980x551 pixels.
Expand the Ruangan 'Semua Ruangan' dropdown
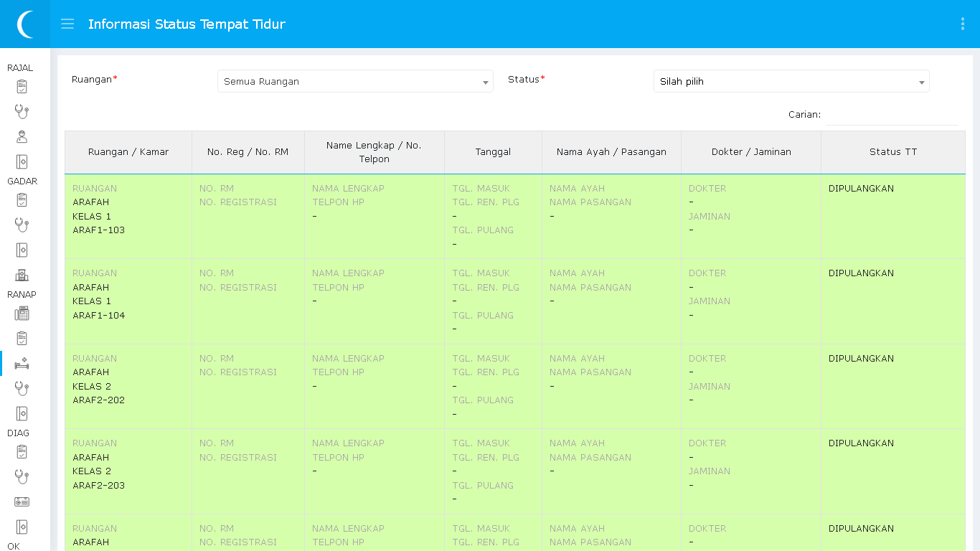[355, 81]
